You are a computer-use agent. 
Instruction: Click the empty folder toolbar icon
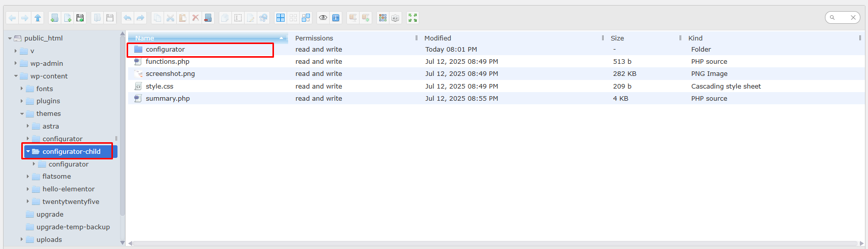tap(208, 18)
